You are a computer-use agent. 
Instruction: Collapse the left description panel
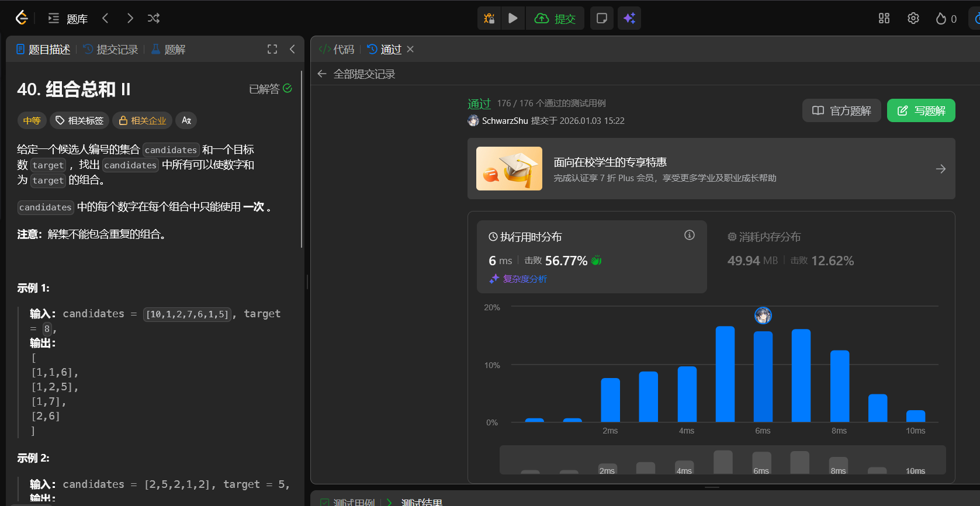[292, 49]
